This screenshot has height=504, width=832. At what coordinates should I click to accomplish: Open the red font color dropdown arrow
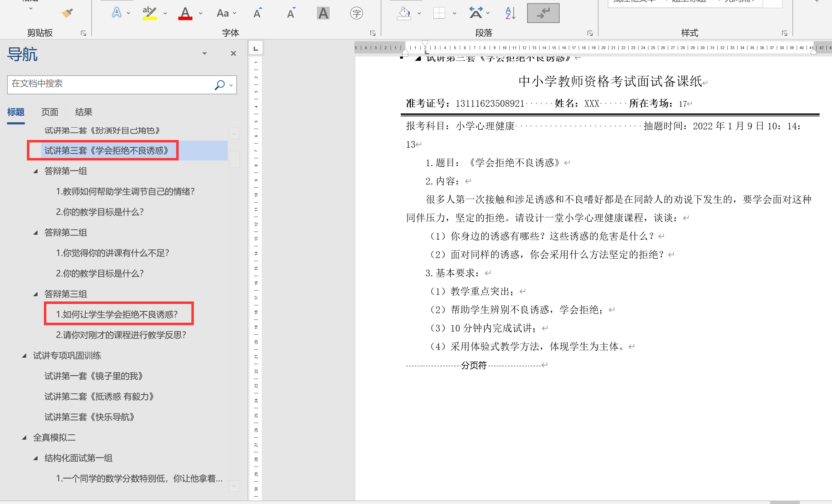(x=201, y=13)
